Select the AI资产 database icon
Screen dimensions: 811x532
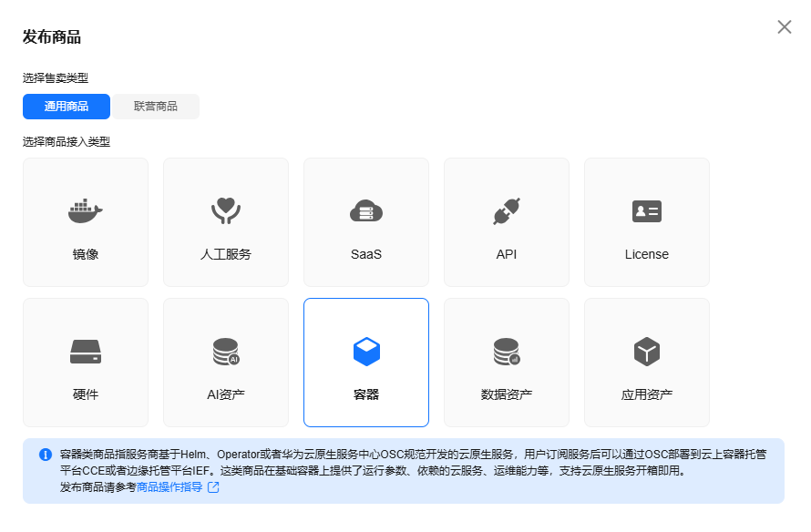click(x=226, y=352)
